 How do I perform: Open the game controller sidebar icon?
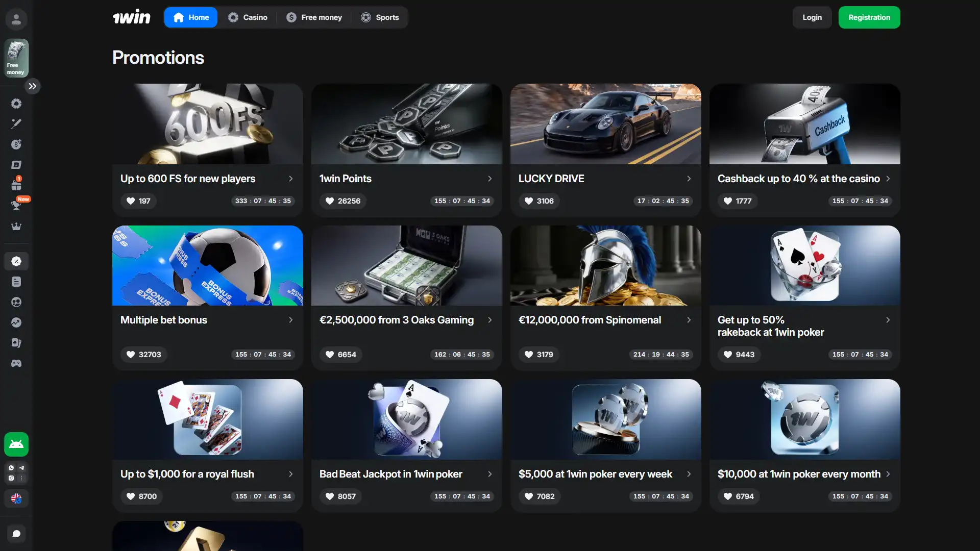click(16, 363)
